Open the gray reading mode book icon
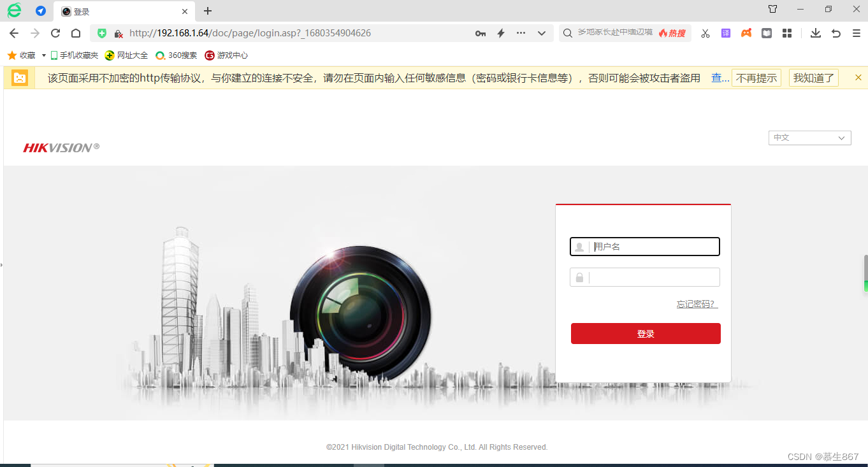This screenshot has height=467, width=868. point(767,33)
